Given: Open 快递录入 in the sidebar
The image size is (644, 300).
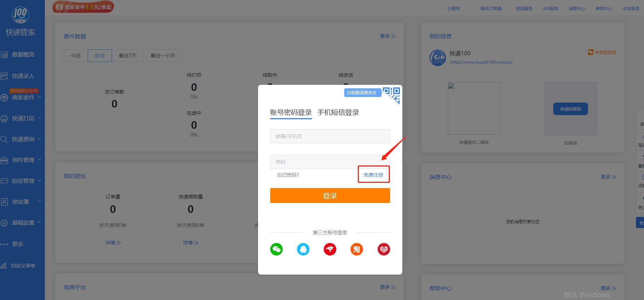Looking at the screenshot, I should tap(22, 76).
